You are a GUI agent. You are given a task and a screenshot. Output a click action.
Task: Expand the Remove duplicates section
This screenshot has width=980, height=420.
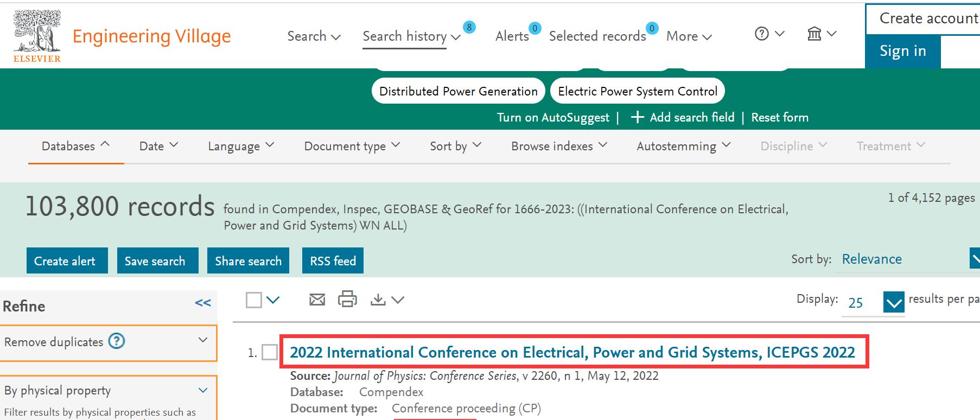click(203, 340)
